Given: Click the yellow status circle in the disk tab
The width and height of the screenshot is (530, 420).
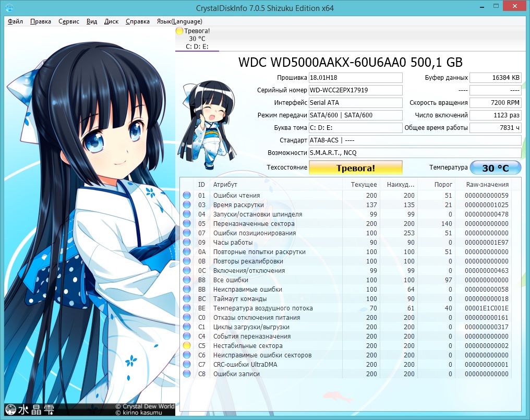Looking at the screenshot, I should pyautogui.click(x=179, y=31).
